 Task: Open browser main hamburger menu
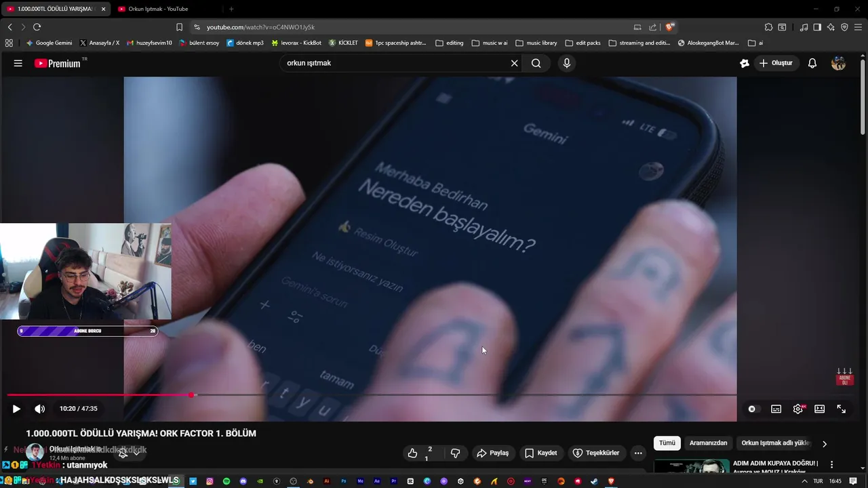857,27
